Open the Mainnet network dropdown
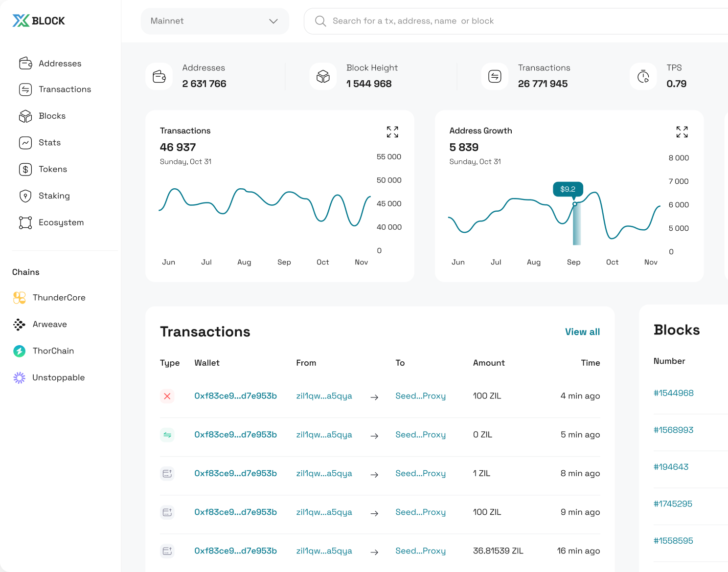 215,21
